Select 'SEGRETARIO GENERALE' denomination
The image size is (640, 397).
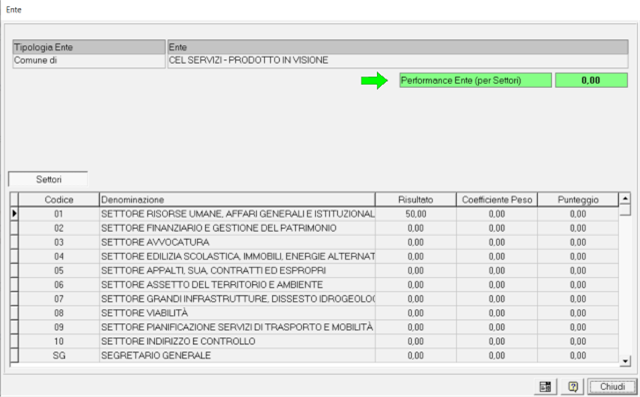237,355
